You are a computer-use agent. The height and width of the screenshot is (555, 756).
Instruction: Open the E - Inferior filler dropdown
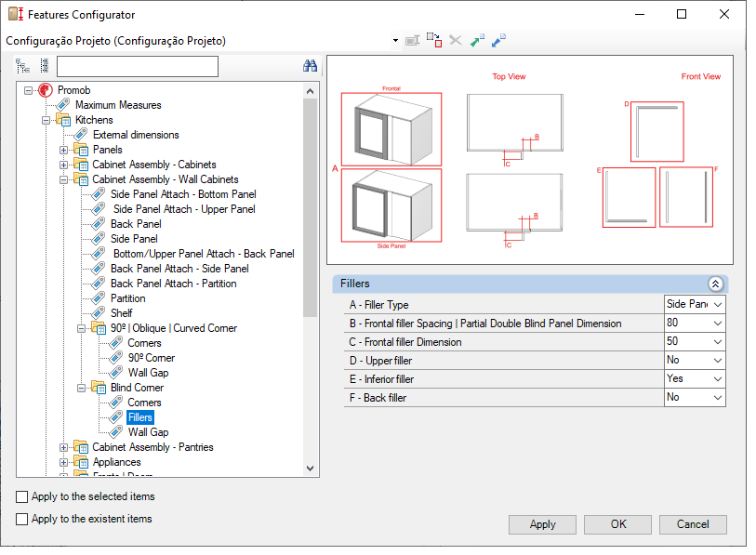pyautogui.click(x=718, y=379)
